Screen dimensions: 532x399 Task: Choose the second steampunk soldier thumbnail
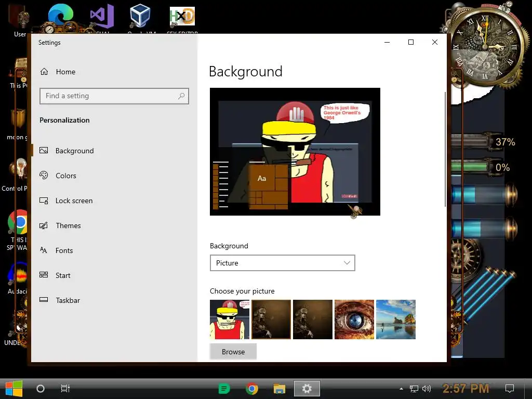pos(312,320)
